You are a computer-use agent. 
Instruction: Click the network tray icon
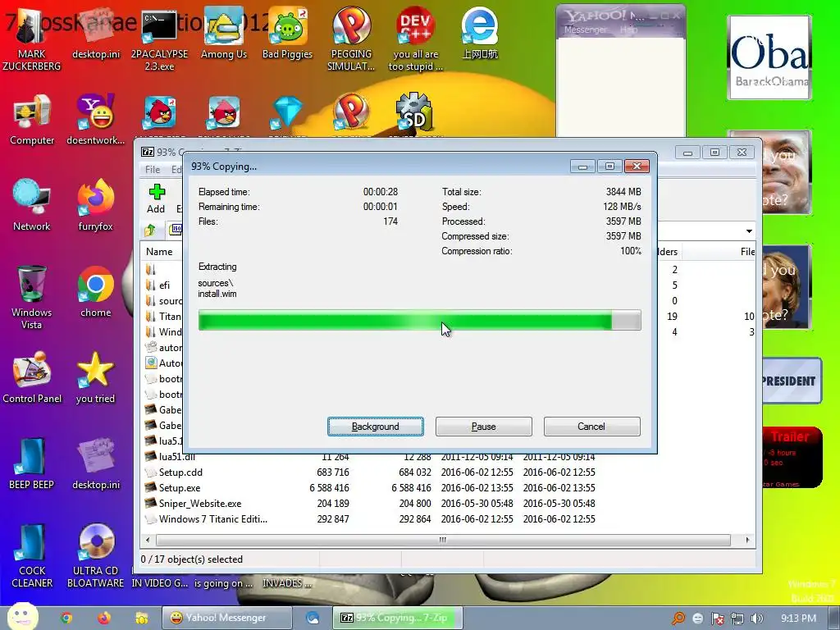pyautogui.click(x=737, y=619)
